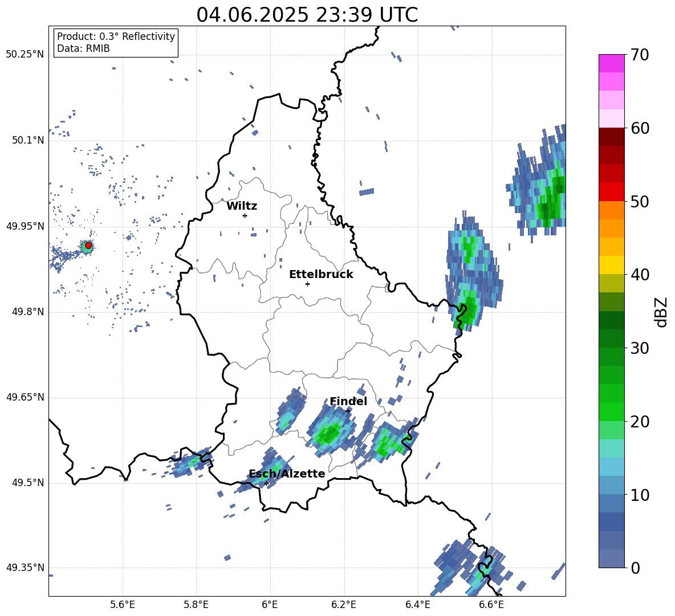This screenshot has height=616, width=675.
Task: Click the yellow 40 dBZ colorbar segment
Action: coord(611,265)
